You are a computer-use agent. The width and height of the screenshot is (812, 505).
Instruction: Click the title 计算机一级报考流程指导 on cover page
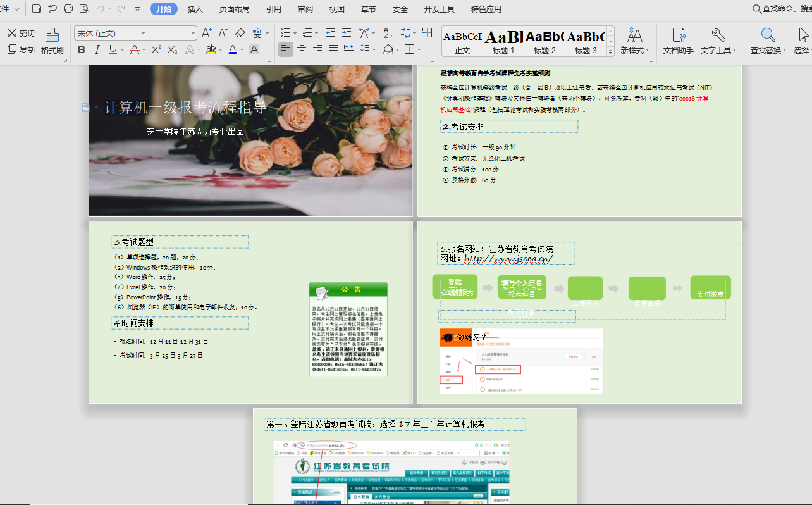pyautogui.click(x=185, y=108)
